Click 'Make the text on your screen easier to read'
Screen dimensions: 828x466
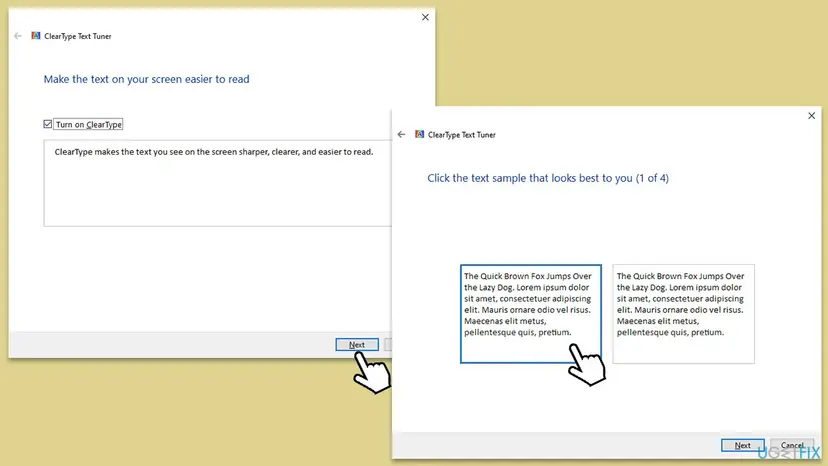(x=146, y=79)
